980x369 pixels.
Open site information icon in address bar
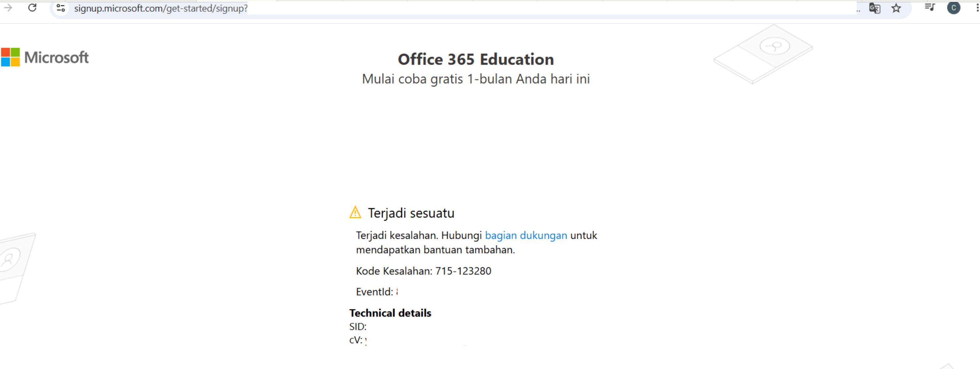pos(60,8)
